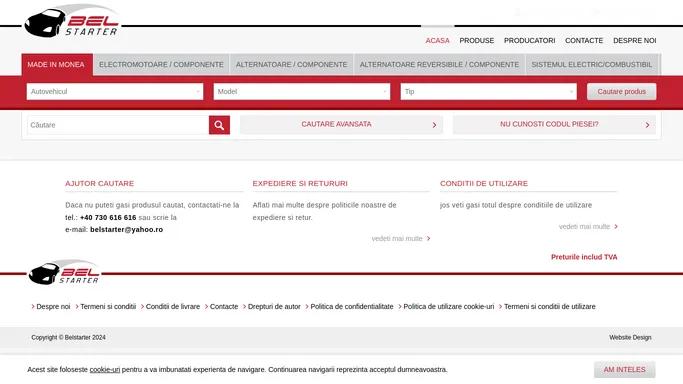Click the arrow in Cautare Avansata bar
The image size is (683, 384).
(434, 125)
